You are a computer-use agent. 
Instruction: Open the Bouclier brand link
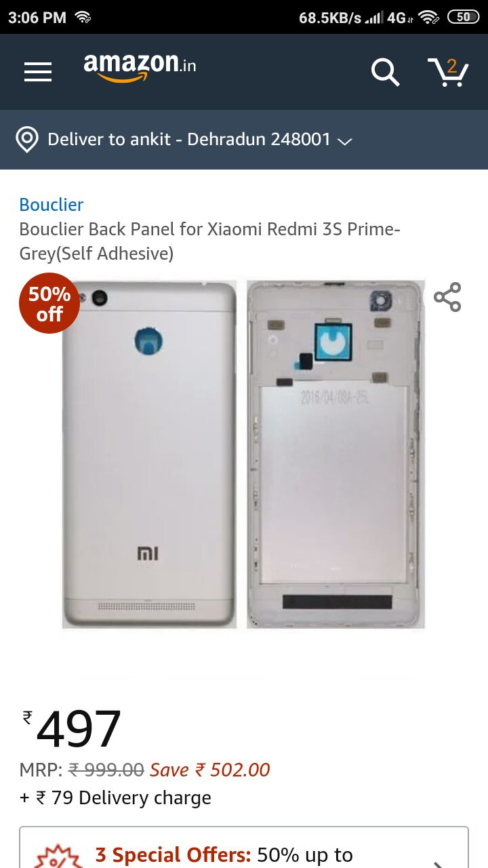pos(52,204)
